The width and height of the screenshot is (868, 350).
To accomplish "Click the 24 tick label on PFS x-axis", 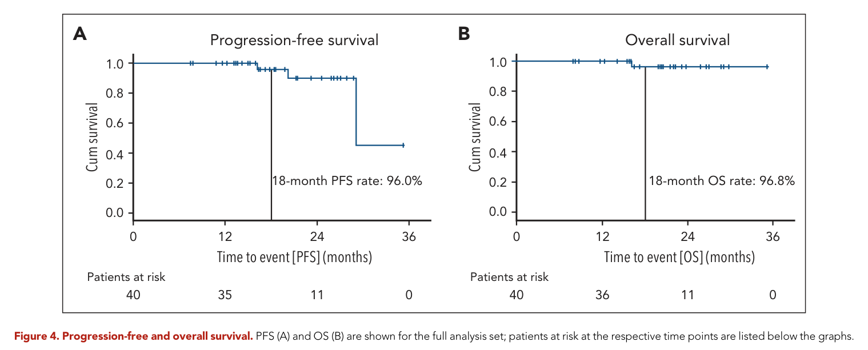I will click(317, 236).
